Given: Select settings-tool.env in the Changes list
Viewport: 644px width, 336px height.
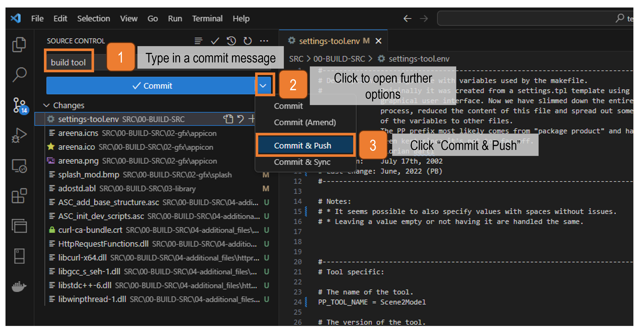Looking at the screenshot, I should 145,119.
